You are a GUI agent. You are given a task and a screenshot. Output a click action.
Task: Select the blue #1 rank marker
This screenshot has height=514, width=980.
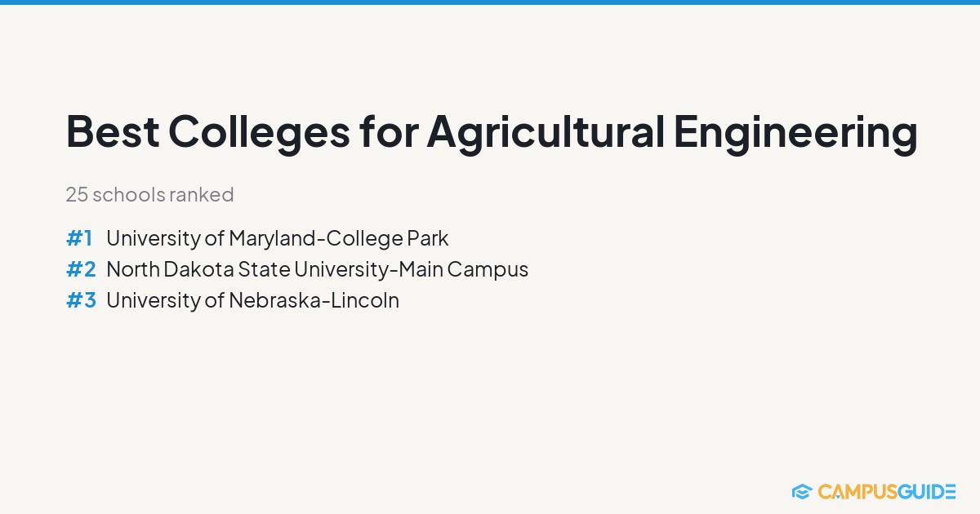tap(79, 238)
